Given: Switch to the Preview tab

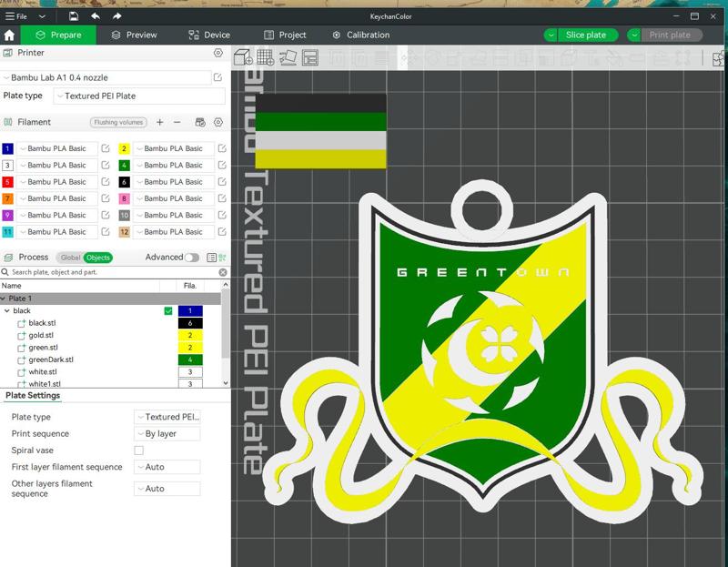Looking at the screenshot, I should coord(134,35).
